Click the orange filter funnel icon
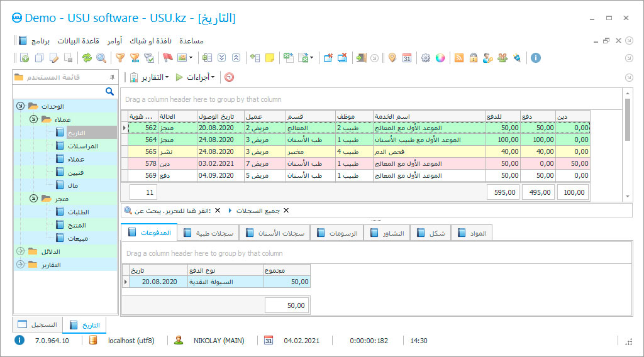The height and width of the screenshot is (357, 644). point(119,58)
